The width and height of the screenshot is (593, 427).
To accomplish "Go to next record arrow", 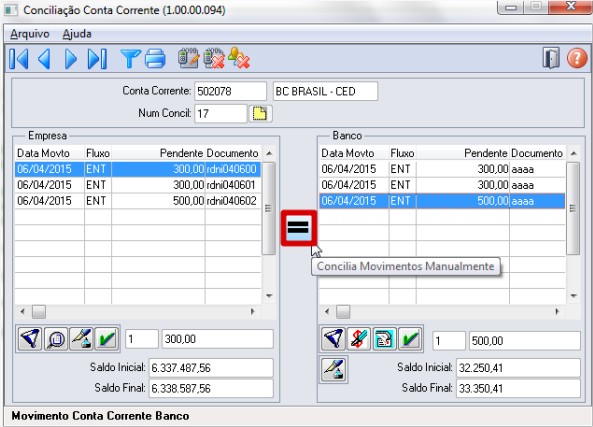I will click(71, 59).
